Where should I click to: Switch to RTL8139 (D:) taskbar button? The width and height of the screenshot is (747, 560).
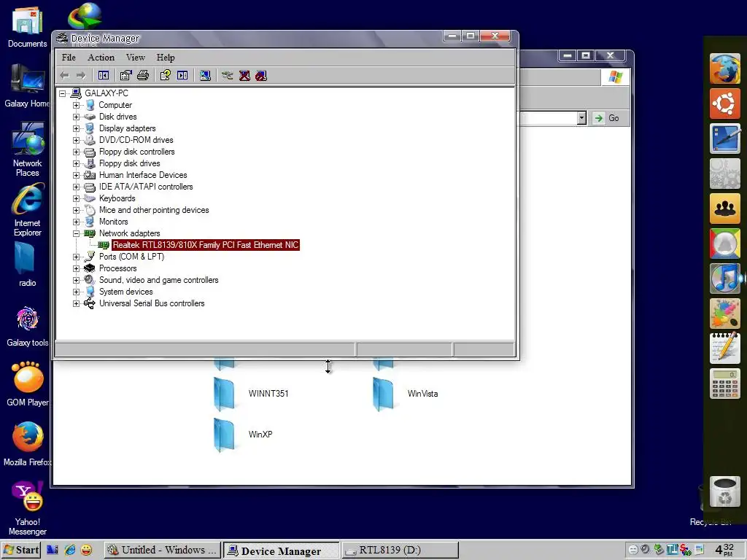(x=400, y=550)
